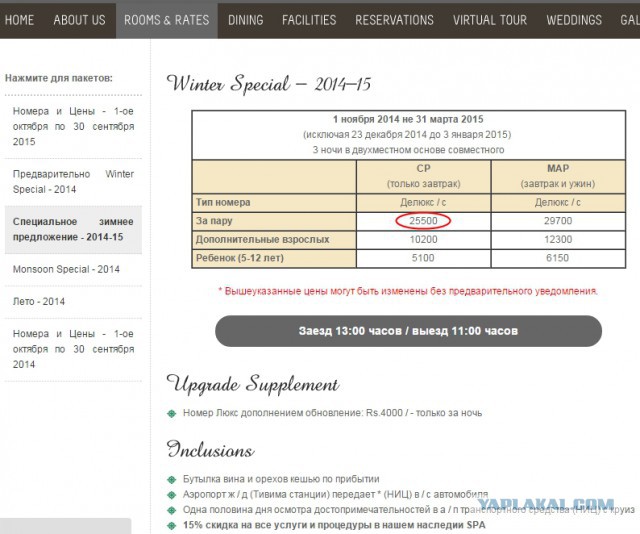Click the 'Ребенок (5-12 лет)' row label
The image size is (640, 534).
click(240, 258)
